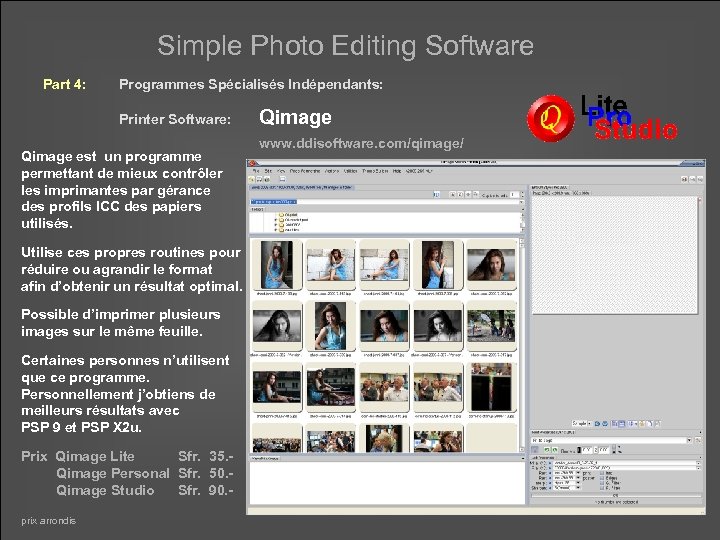Viewport: 720px width, 540px height.
Task: Select thumbnail of woman leaning on pillar
Action: (x=438, y=265)
